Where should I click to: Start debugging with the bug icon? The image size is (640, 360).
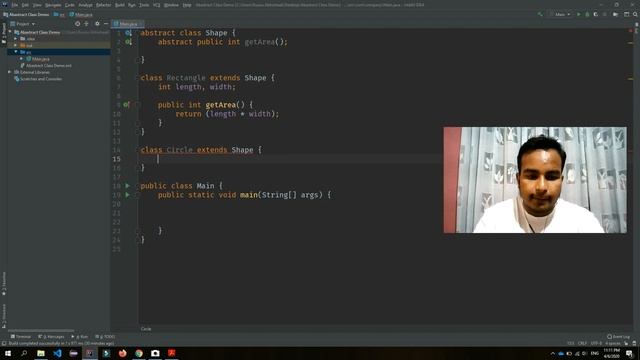tap(587, 14)
